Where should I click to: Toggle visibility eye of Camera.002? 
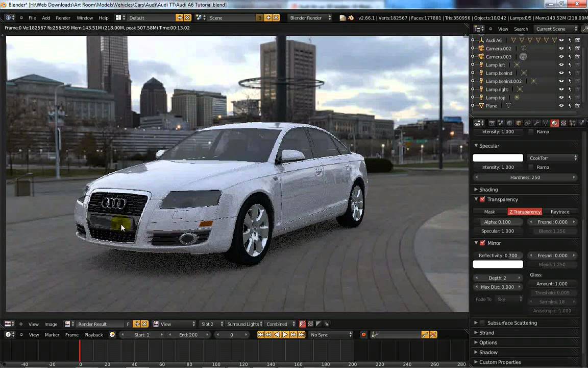(x=561, y=49)
